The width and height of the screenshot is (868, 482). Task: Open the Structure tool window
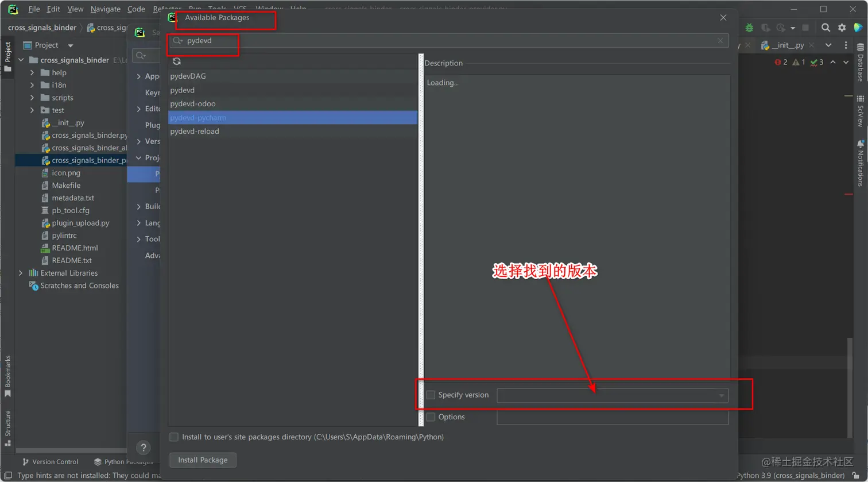coord(7,428)
